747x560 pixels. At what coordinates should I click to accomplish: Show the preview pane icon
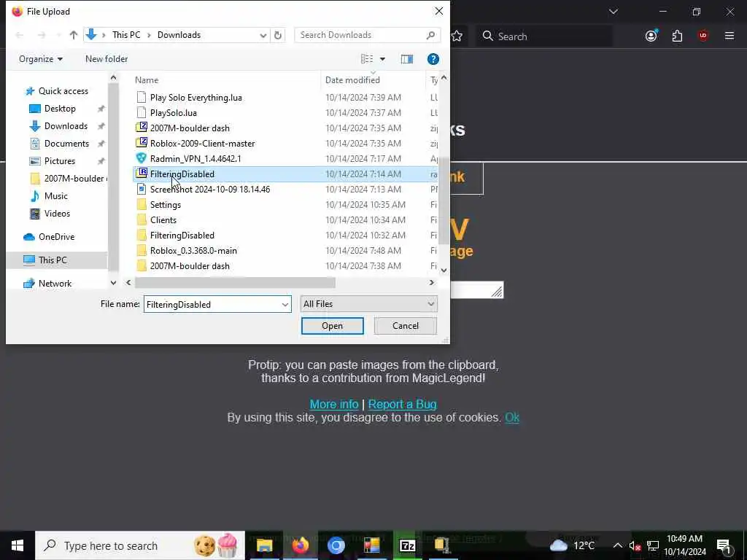[407, 59]
